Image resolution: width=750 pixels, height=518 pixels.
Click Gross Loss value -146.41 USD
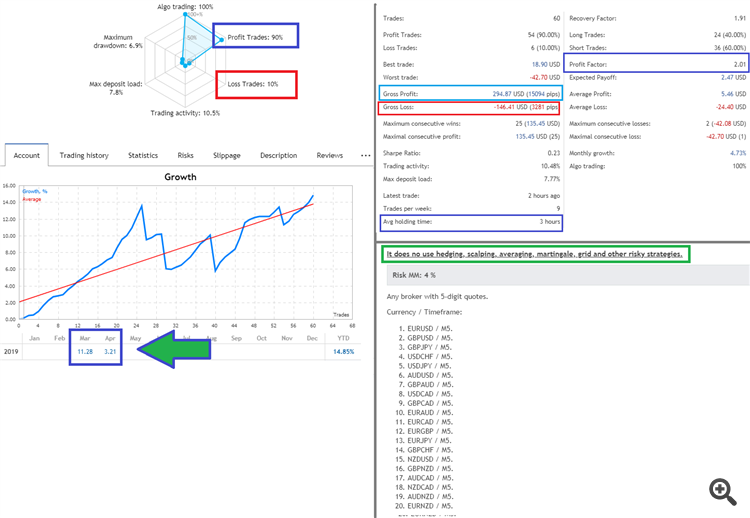coord(510,107)
